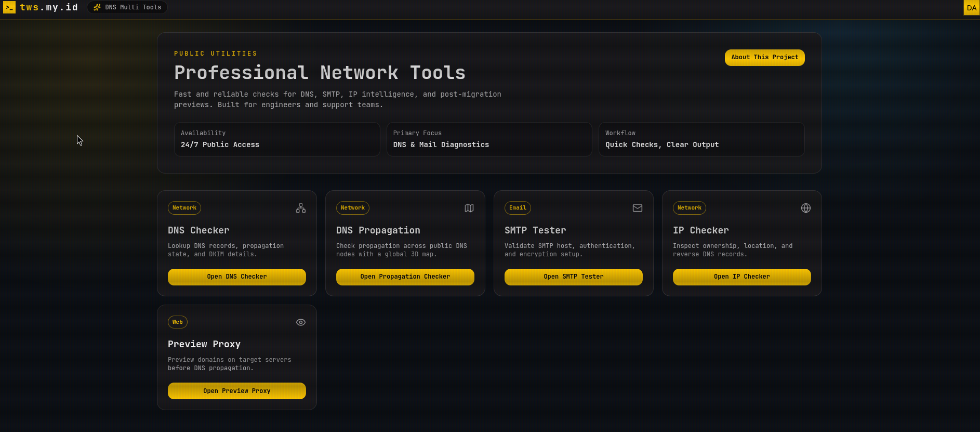The height and width of the screenshot is (432, 980).
Task: Click the IP Checker card title
Action: point(701,230)
